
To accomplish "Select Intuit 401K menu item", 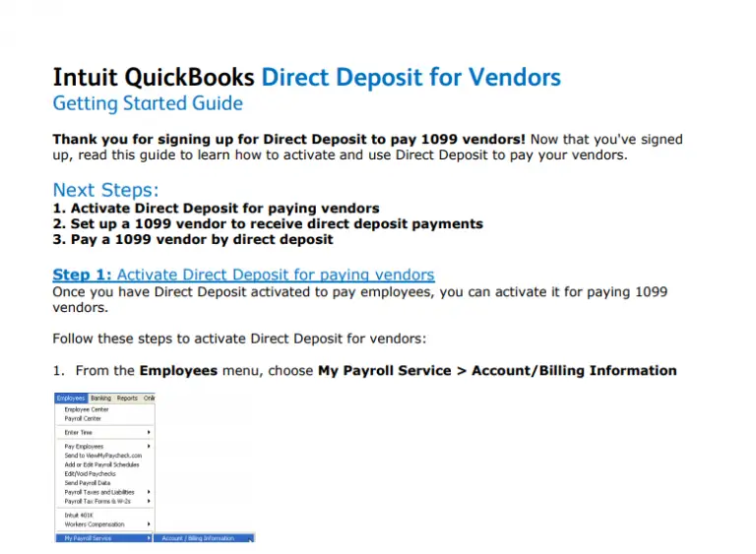I will click(78, 515).
